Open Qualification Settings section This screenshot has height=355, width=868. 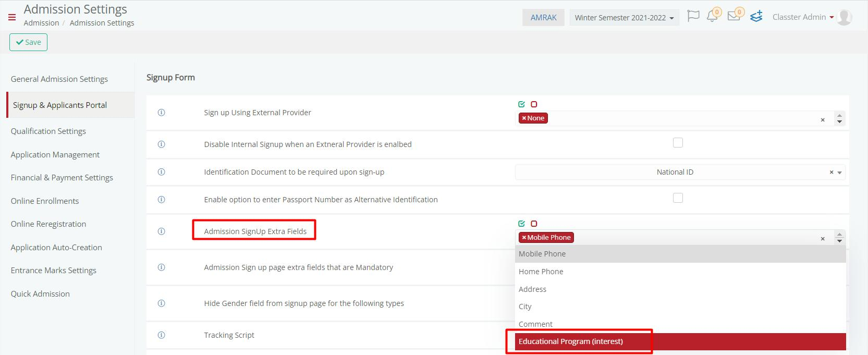click(x=48, y=131)
